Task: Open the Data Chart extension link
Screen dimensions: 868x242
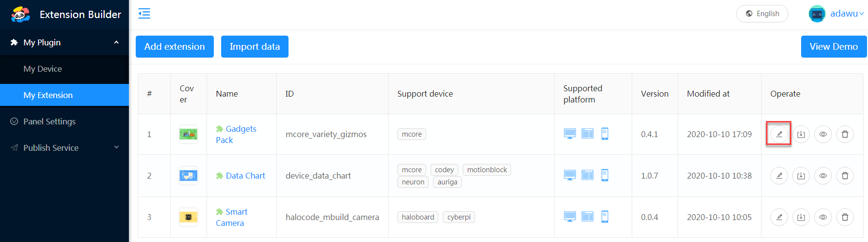Action: tap(245, 176)
